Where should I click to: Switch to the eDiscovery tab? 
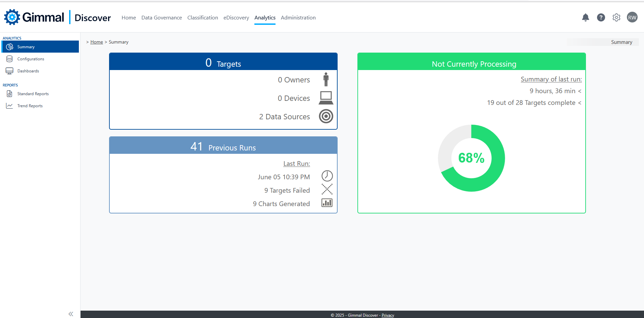(236, 18)
